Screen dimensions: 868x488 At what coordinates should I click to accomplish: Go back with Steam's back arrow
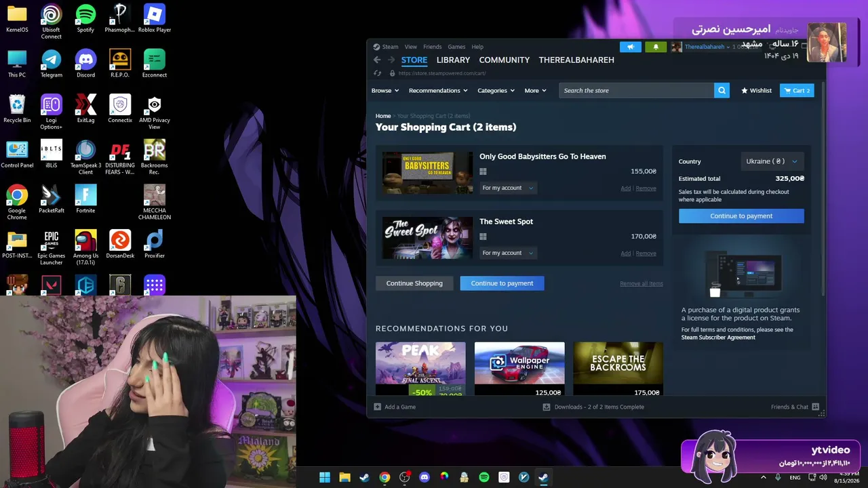377,60
